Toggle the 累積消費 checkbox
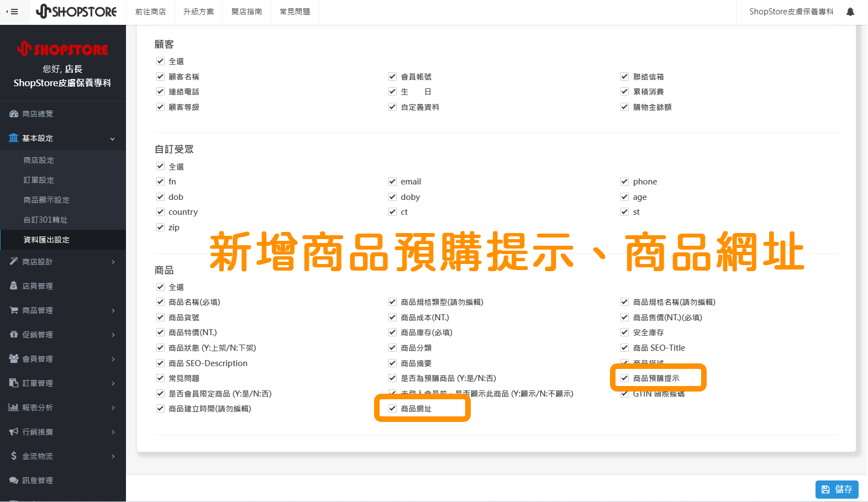The width and height of the screenshot is (868, 502). 624,92
